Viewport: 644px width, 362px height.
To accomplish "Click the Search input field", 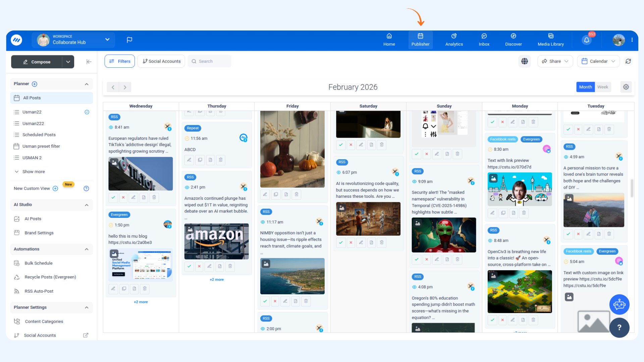I will tap(210, 61).
